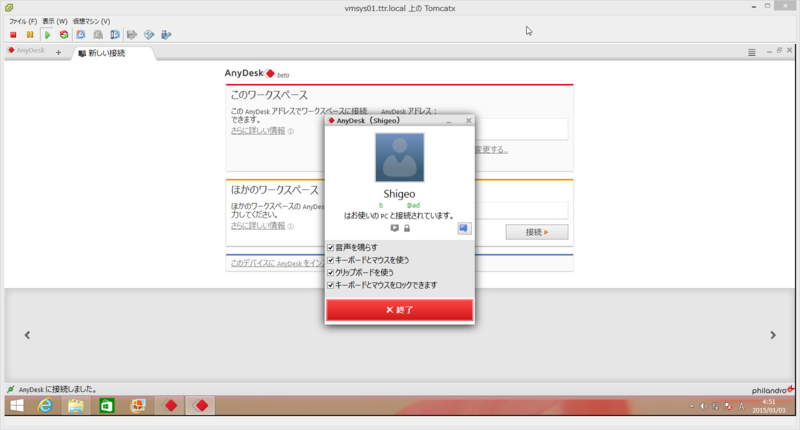Viewport: 800px width, 430px height.
Task: Show hidden tray icons arrow
Action: click(x=692, y=407)
